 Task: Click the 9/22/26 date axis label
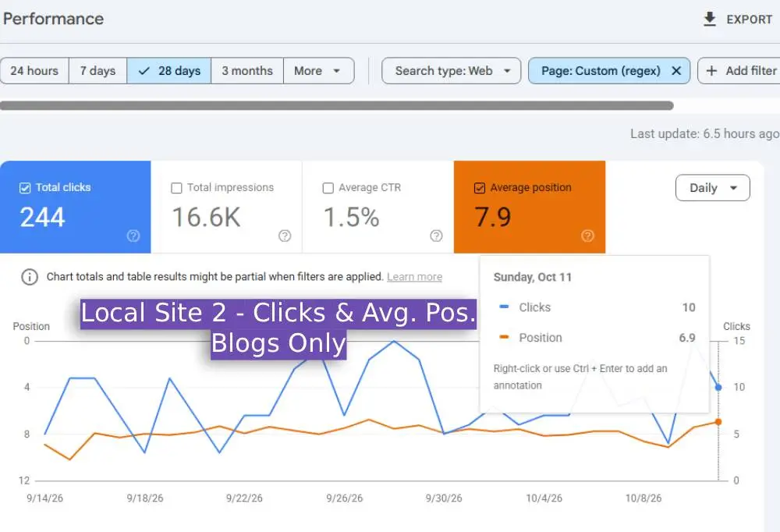[x=244, y=498]
